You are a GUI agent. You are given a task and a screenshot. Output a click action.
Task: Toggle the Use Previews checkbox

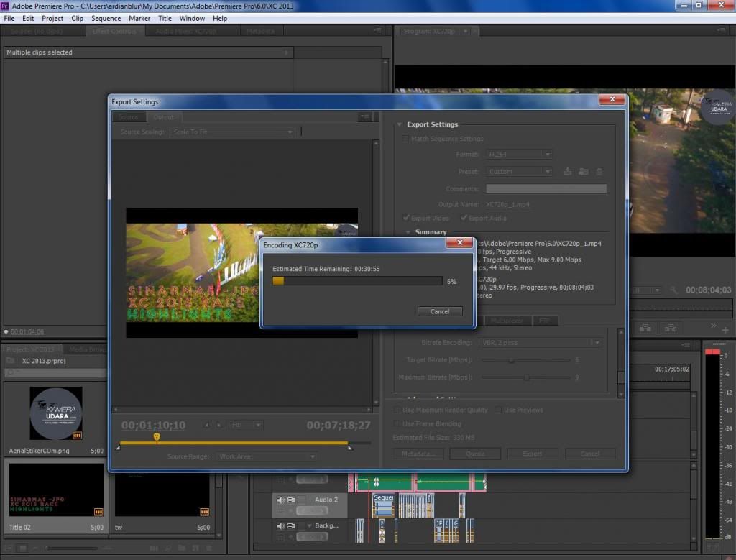coord(497,410)
